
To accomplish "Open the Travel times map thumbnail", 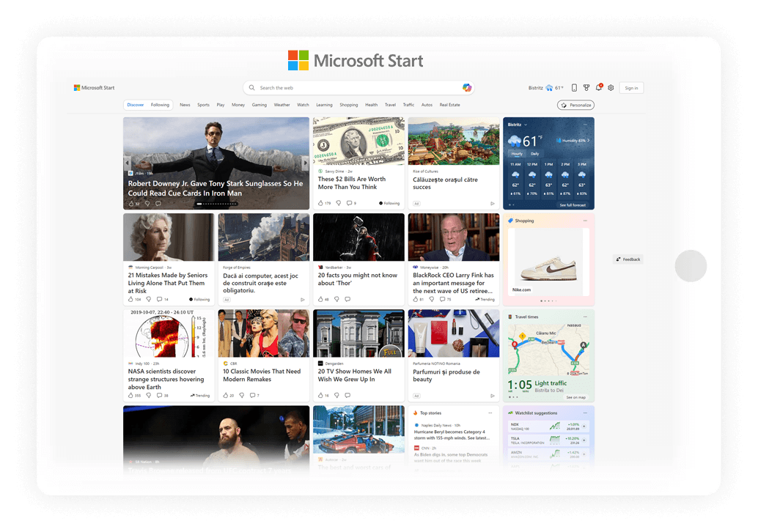I will point(548,350).
